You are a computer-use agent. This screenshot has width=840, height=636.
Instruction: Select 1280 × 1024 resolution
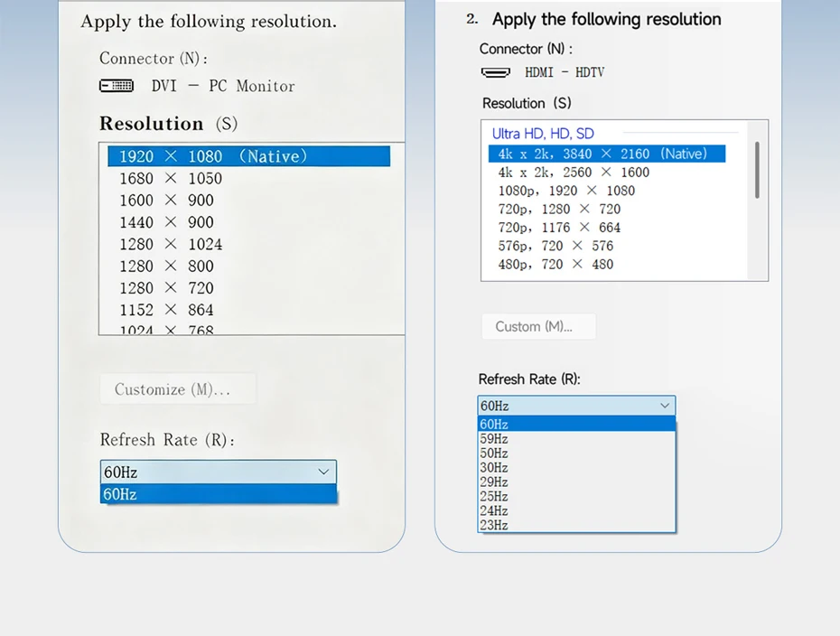(171, 244)
